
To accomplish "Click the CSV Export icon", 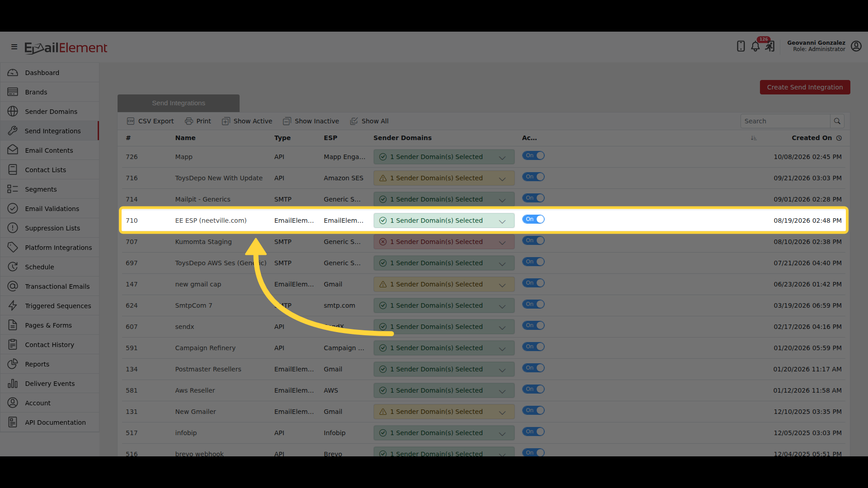I will pyautogui.click(x=131, y=121).
